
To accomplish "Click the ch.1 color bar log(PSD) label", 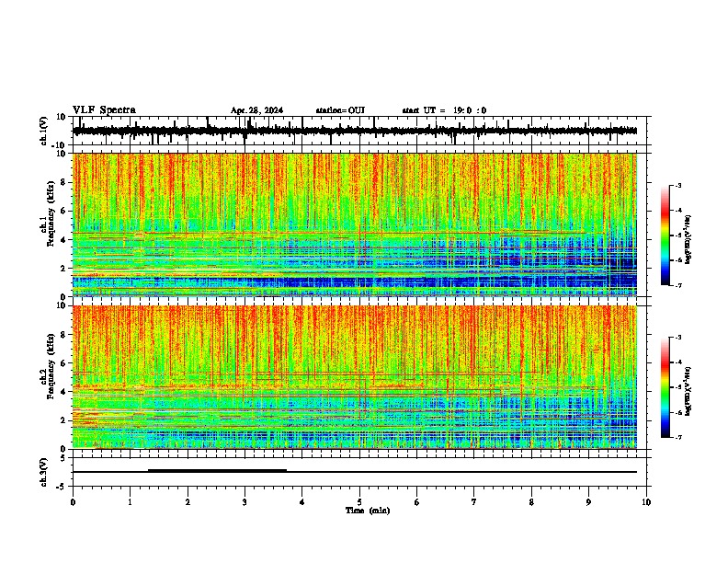I will (x=688, y=240).
